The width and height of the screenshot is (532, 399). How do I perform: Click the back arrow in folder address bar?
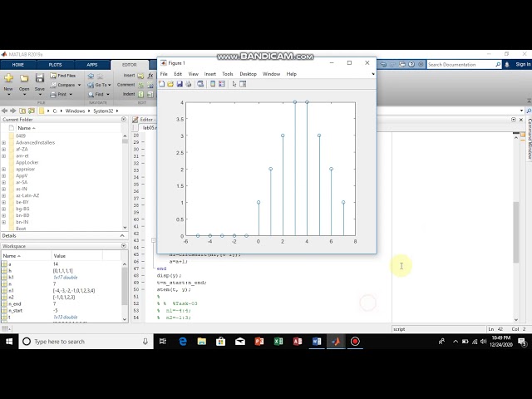pos(4,111)
